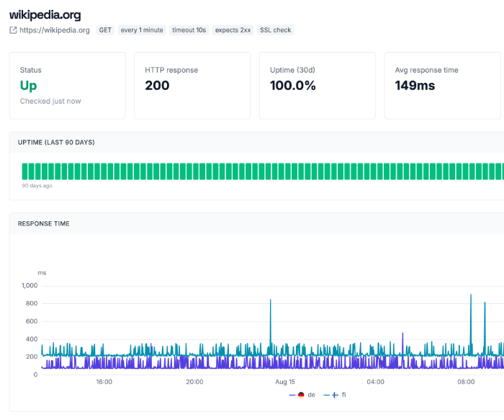The width and height of the screenshot is (504, 420).
Task: Click the 149ms average response value
Action: point(415,86)
